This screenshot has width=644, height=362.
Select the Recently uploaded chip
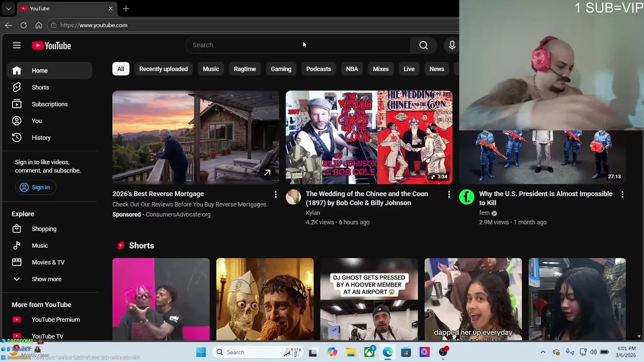[x=164, y=69]
